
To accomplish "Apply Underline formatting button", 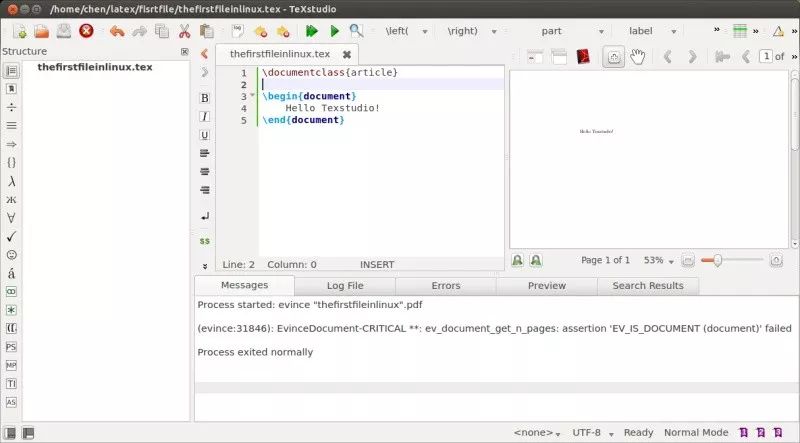I will click(x=205, y=135).
